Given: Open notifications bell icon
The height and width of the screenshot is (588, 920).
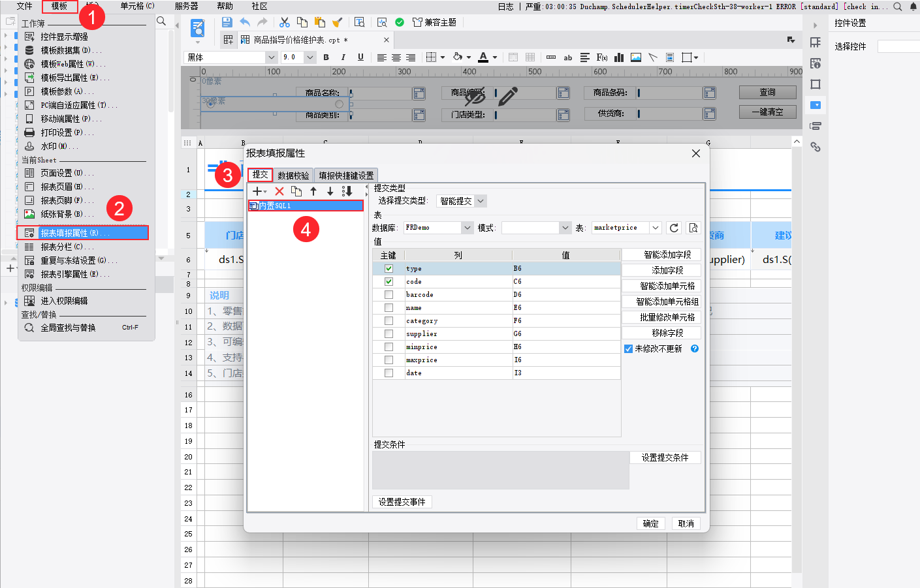Looking at the screenshot, I should (913, 7).
